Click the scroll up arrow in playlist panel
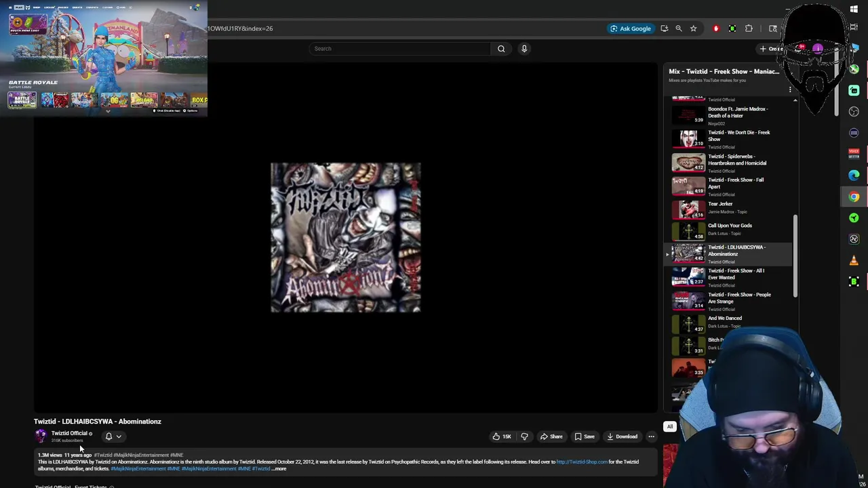This screenshot has width=868, height=488. click(795, 100)
